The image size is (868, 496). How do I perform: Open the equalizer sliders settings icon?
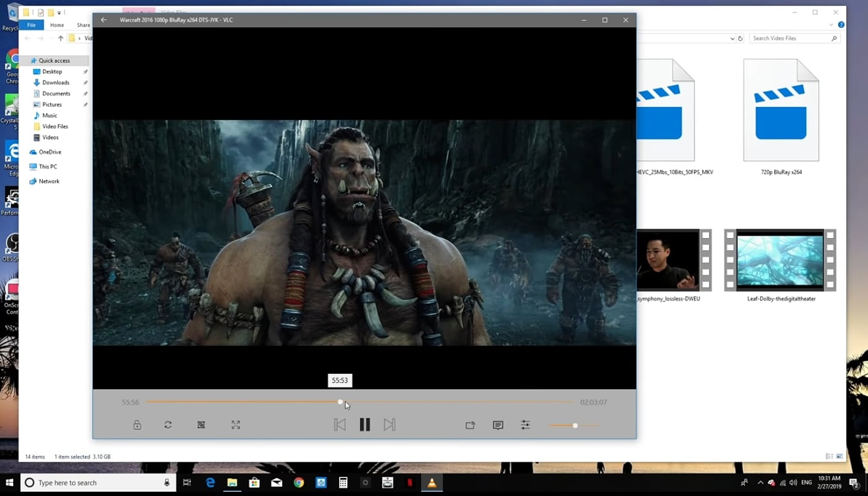coord(525,425)
